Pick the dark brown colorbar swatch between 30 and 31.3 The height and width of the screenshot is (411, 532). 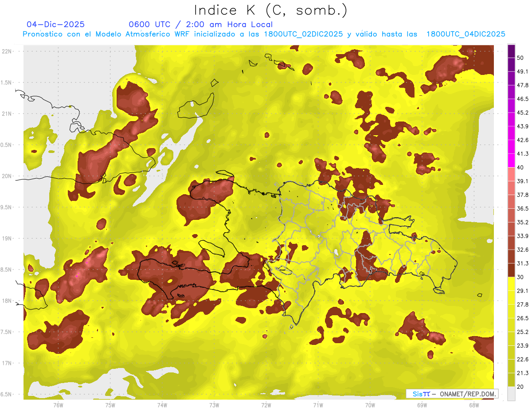coord(511,270)
